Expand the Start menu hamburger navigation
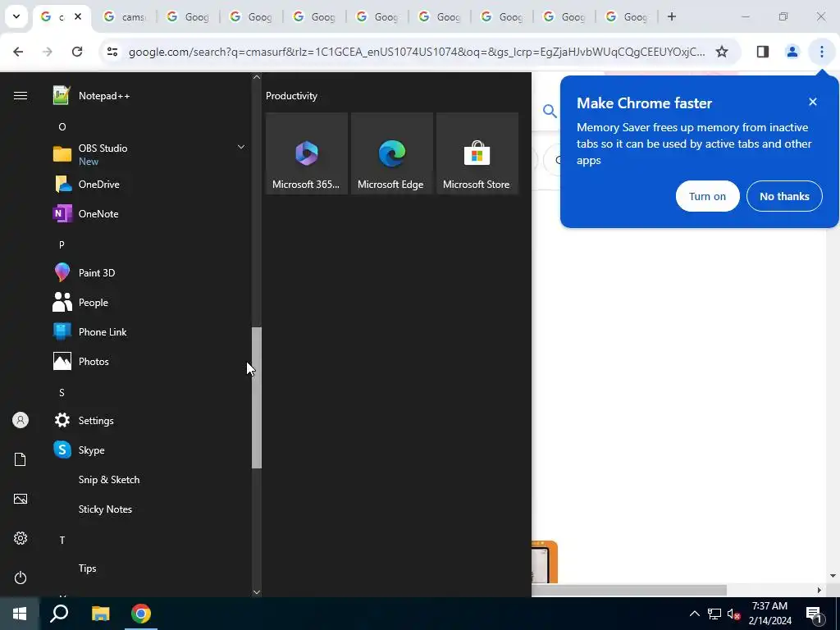Screen dimensions: 840x630 point(21,96)
